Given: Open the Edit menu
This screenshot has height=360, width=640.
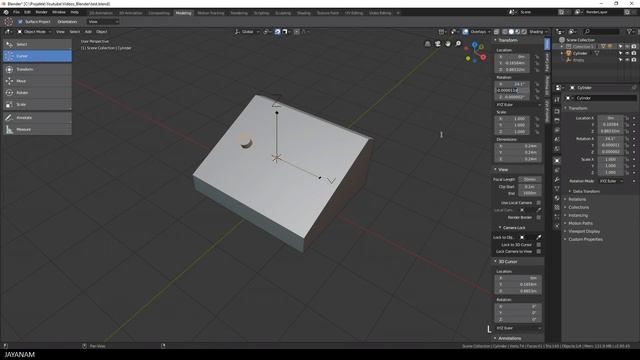Looking at the screenshot, I should click(x=27, y=12).
